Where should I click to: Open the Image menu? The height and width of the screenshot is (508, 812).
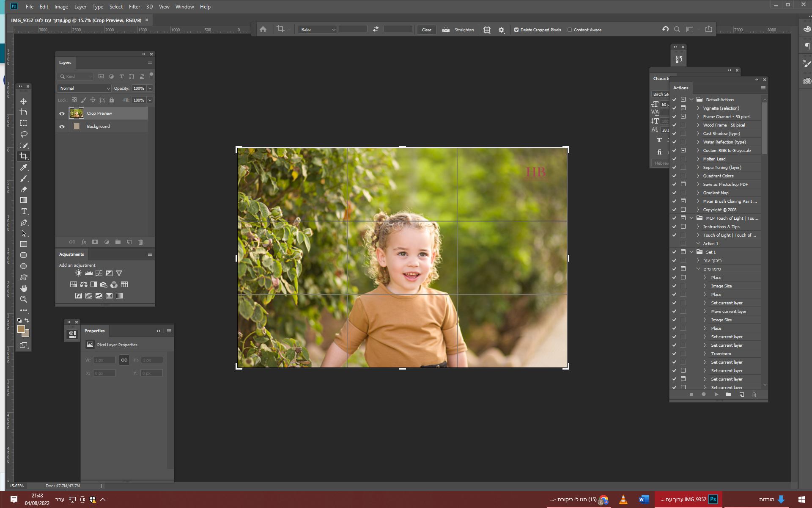tap(61, 7)
